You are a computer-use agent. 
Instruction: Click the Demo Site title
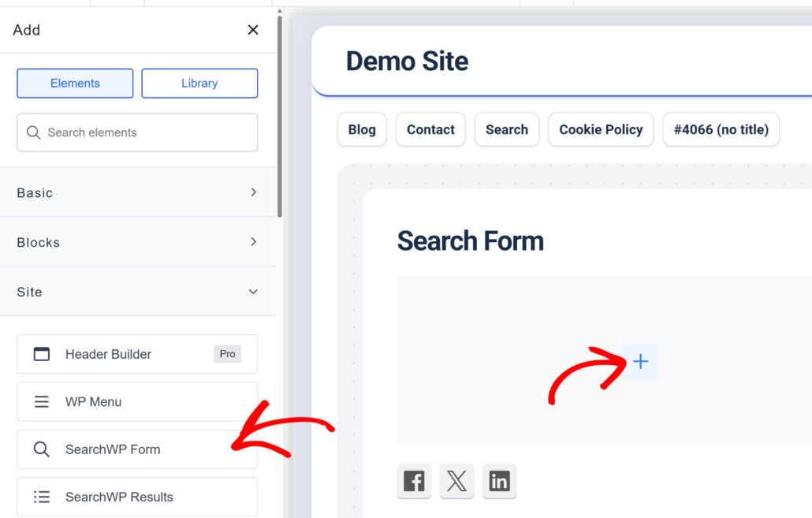[x=407, y=61]
